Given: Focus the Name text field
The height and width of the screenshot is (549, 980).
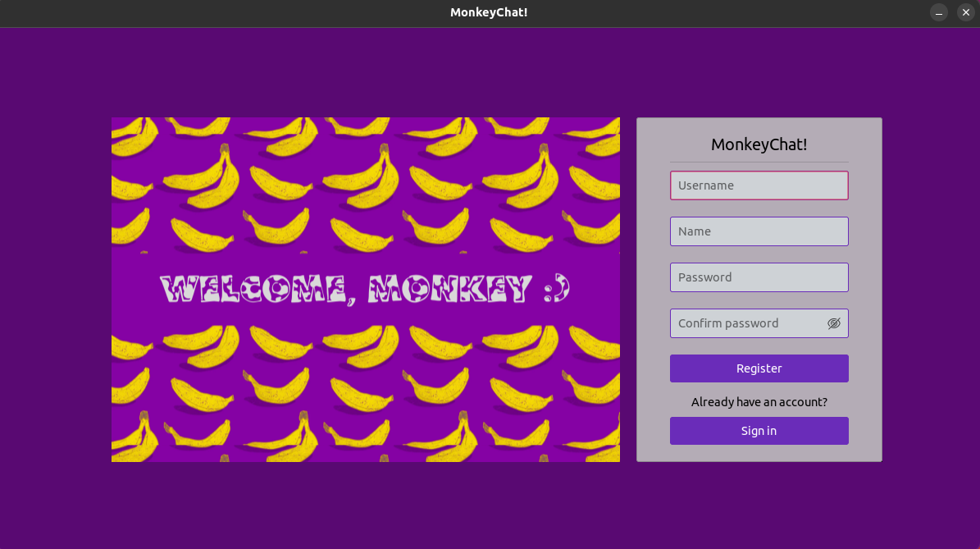Looking at the screenshot, I should 759,231.
